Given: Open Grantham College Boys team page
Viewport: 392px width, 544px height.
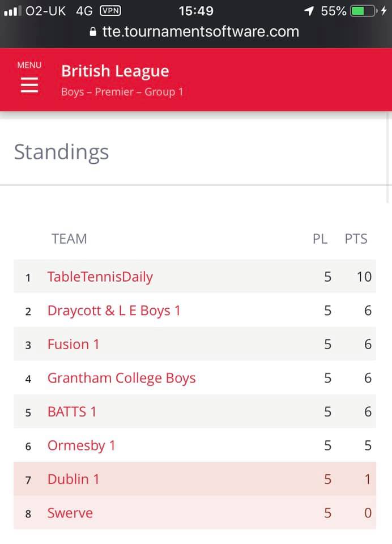Looking at the screenshot, I should click(121, 378).
